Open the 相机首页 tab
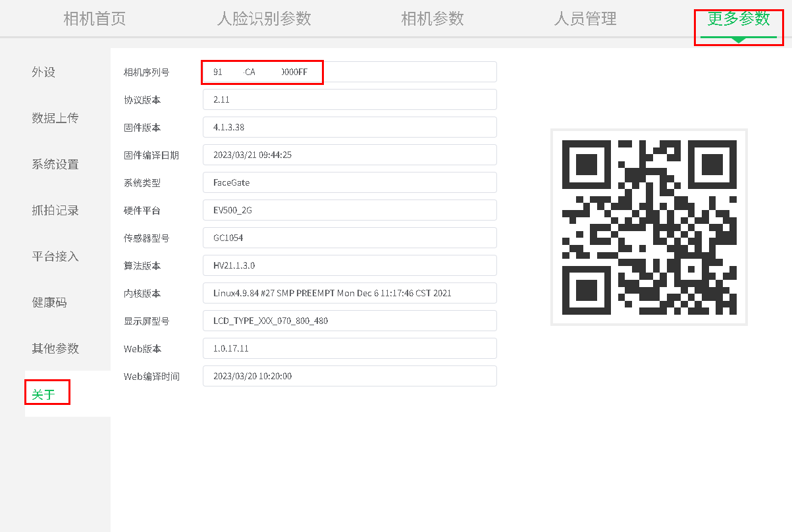Screen dimensions: 792x532 click(x=95, y=18)
